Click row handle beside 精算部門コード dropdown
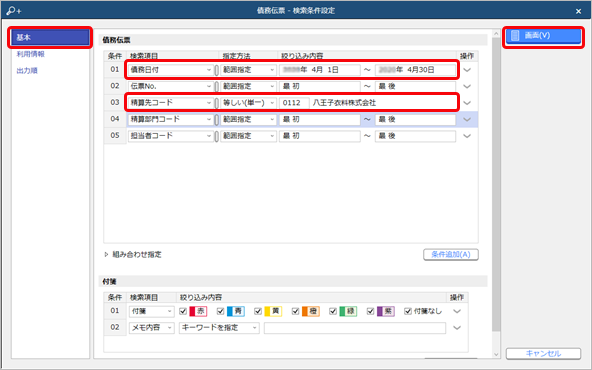Image resolution: width=592 pixels, height=370 pixels. [x=217, y=120]
